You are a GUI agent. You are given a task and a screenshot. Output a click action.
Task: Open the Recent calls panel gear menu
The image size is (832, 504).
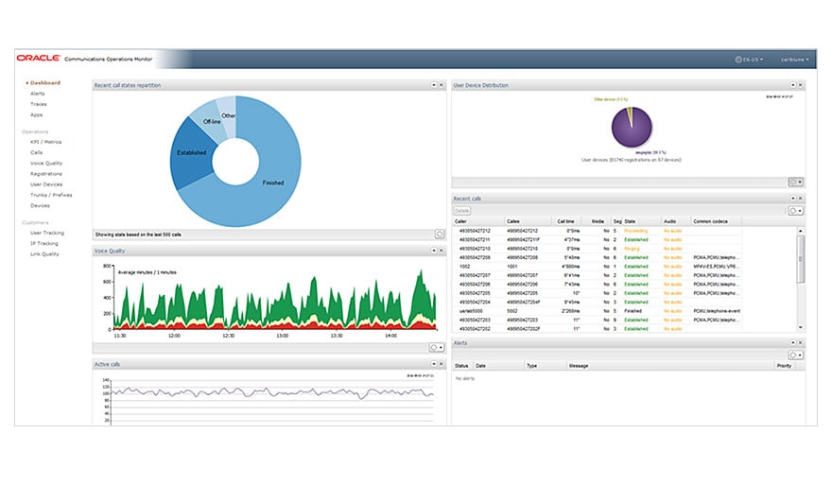coord(795,211)
